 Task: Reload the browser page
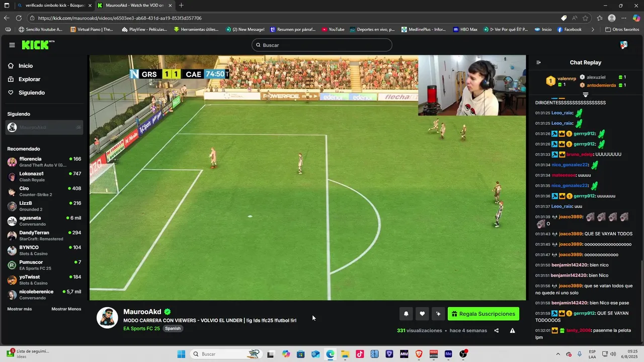pos(19,18)
